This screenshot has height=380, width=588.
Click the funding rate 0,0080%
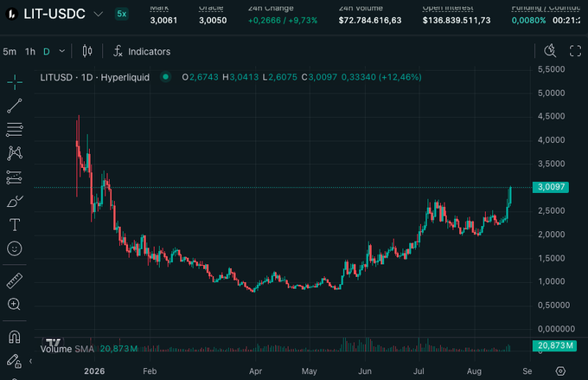tap(528, 20)
